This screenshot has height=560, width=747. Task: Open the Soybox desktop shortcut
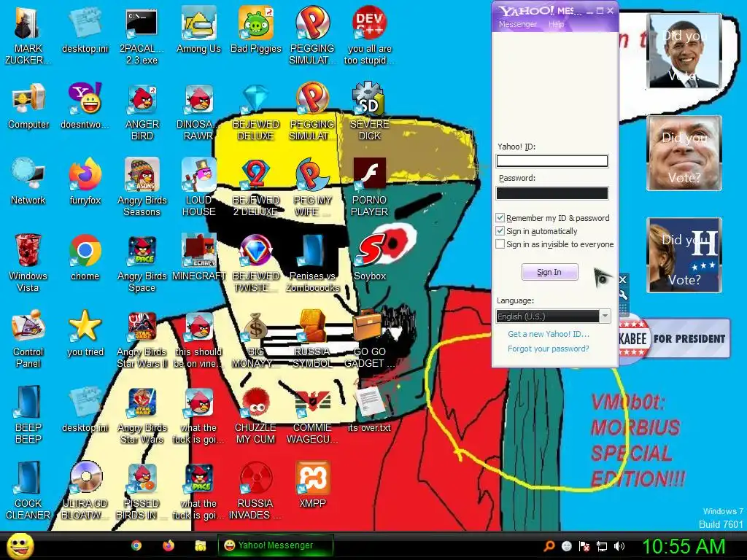coord(370,257)
